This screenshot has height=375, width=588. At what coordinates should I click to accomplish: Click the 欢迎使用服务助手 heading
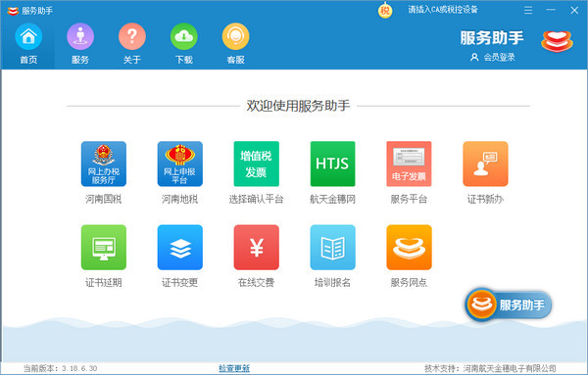[298, 106]
